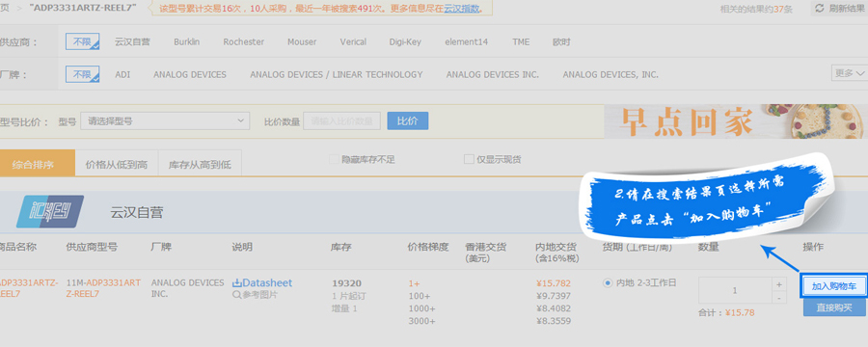Screen dimensions: 868x347
Task: Filter by supplier Digi-Key
Action: coord(405,41)
